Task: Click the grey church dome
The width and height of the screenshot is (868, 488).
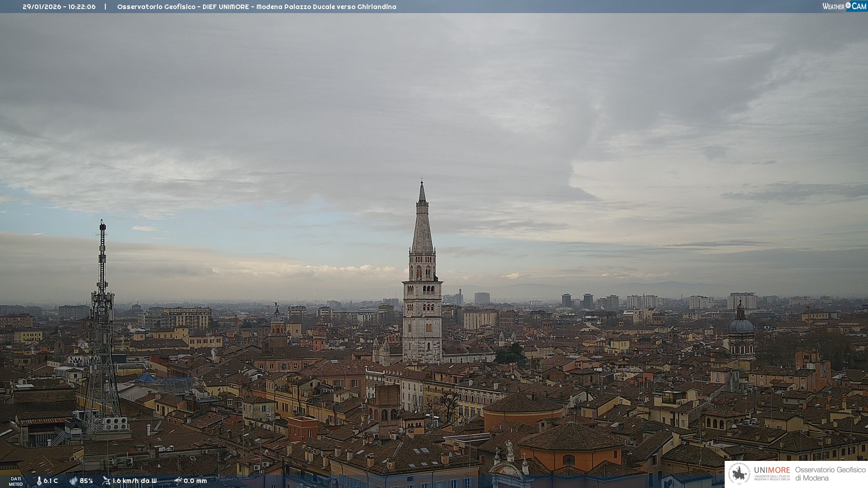Action: (x=741, y=326)
